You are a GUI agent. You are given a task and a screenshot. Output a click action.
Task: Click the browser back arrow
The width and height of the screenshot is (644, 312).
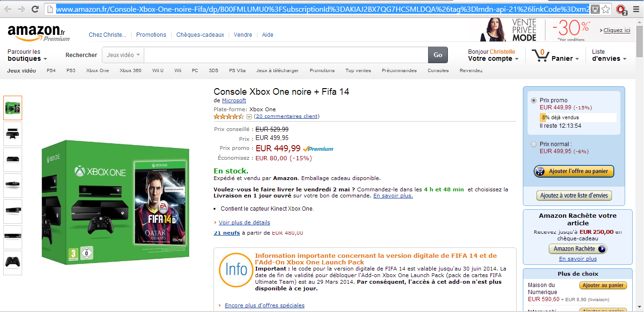(x=8, y=9)
